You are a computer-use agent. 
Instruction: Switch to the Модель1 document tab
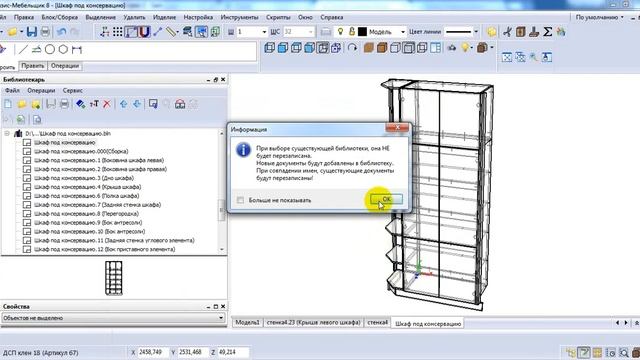pos(247,322)
